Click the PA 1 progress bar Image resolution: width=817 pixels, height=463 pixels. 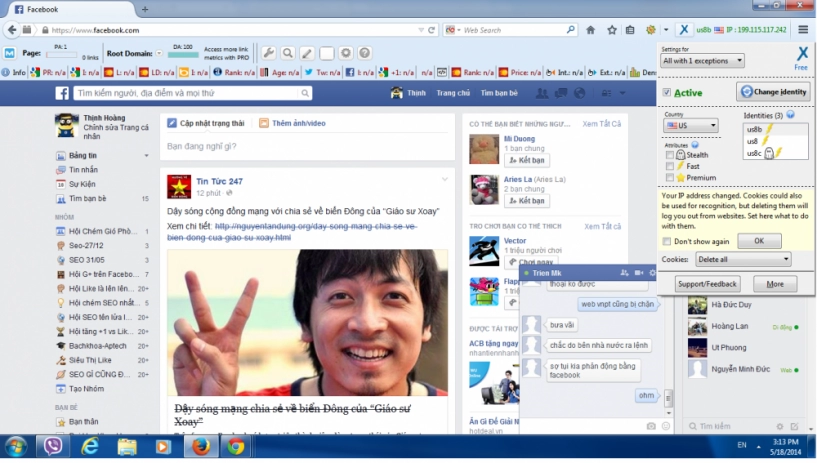[x=61, y=54]
